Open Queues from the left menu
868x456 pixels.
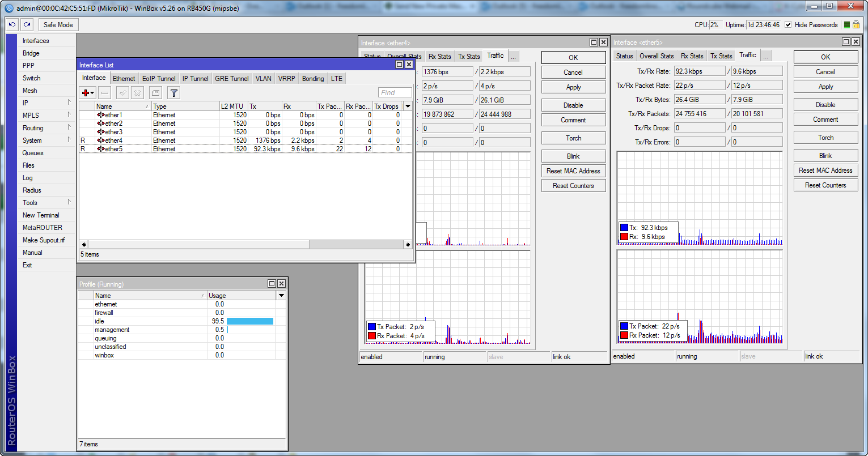33,153
